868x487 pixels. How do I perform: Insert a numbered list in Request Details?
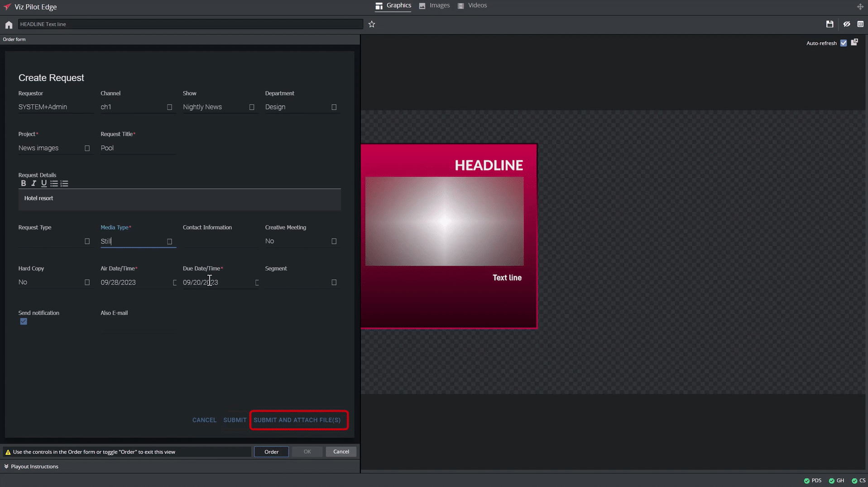tap(64, 183)
